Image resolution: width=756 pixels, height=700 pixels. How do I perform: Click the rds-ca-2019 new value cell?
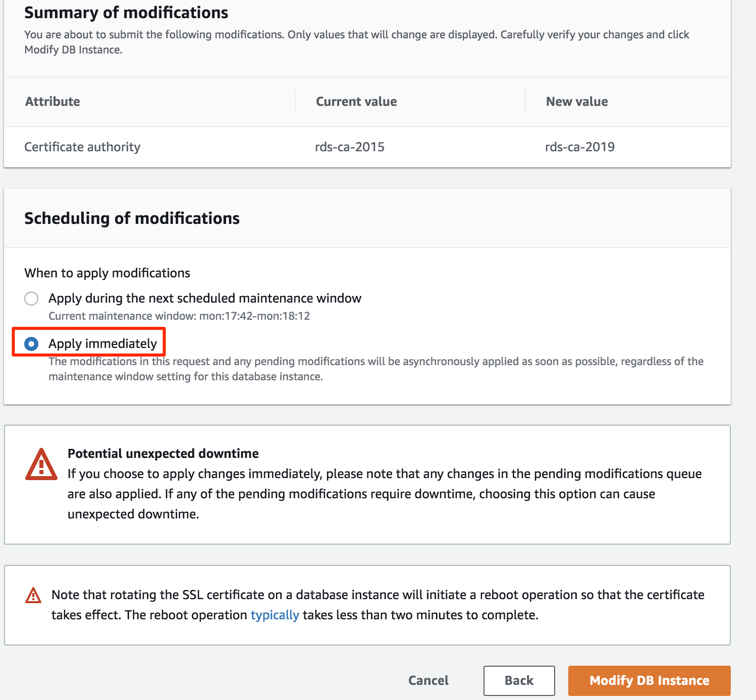click(x=579, y=147)
